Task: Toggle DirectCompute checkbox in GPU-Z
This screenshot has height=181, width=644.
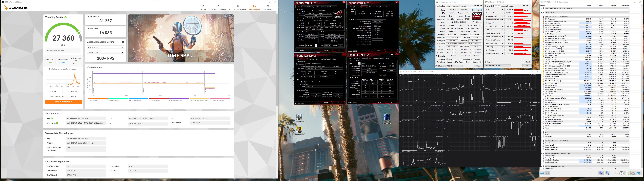Action: (x=462, y=59)
